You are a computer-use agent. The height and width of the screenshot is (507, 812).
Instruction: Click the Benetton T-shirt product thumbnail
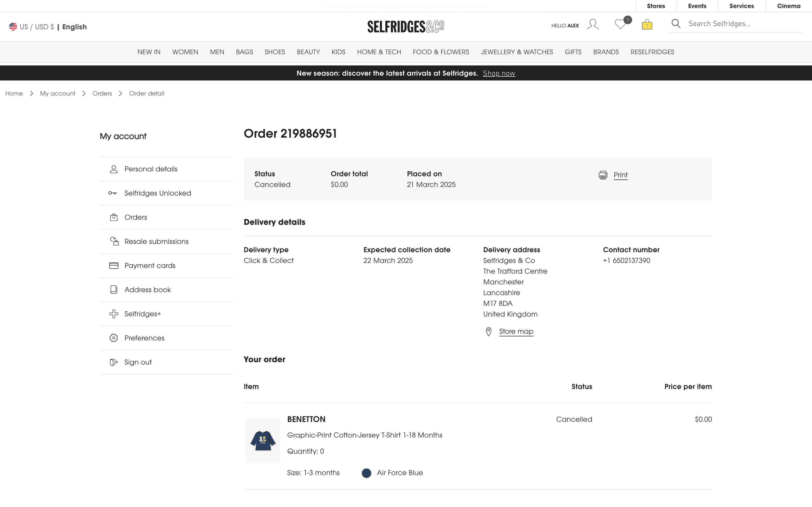[x=263, y=440]
